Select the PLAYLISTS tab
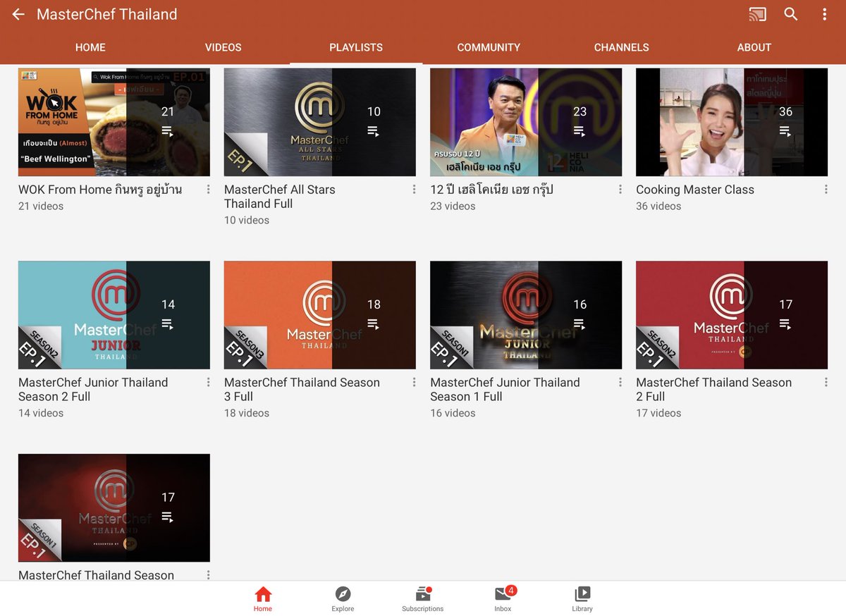Image resolution: width=846 pixels, height=616 pixels. click(356, 47)
